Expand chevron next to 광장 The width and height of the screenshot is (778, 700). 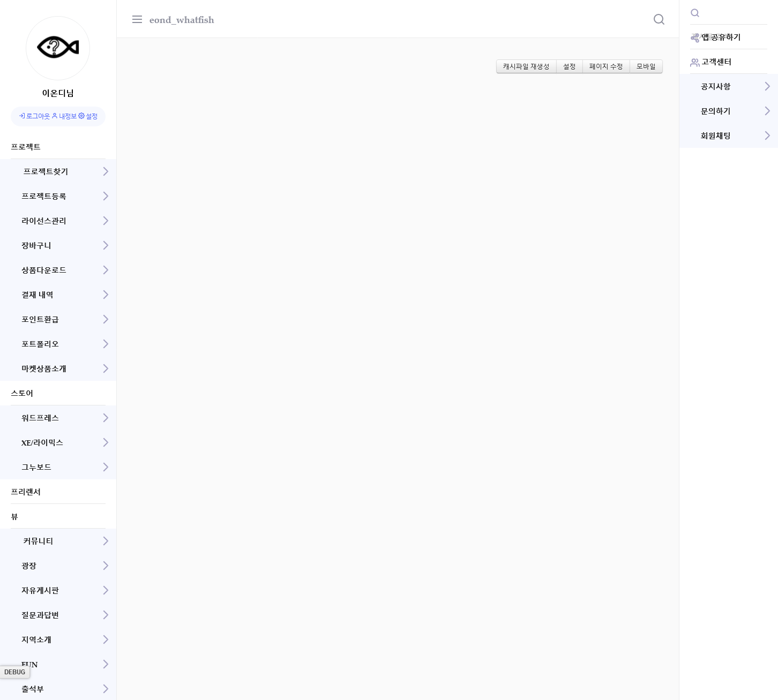click(106, 566)
